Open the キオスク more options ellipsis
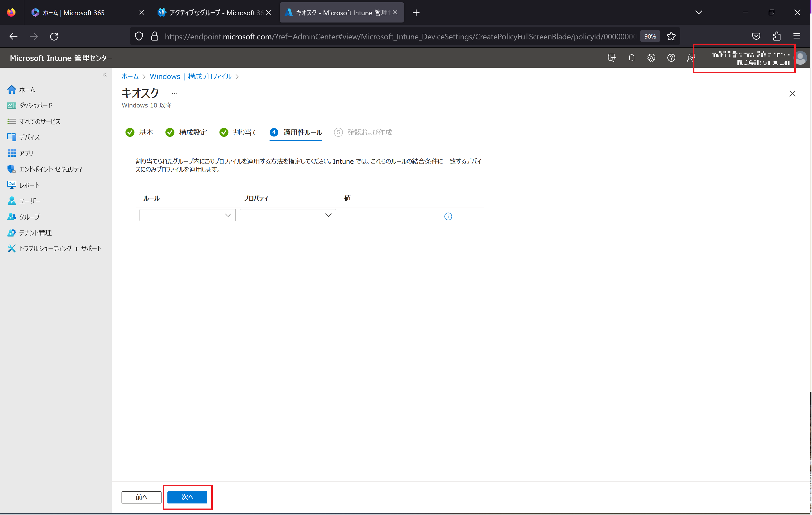The width and height of the screenshot is (812, 515). 174,94
